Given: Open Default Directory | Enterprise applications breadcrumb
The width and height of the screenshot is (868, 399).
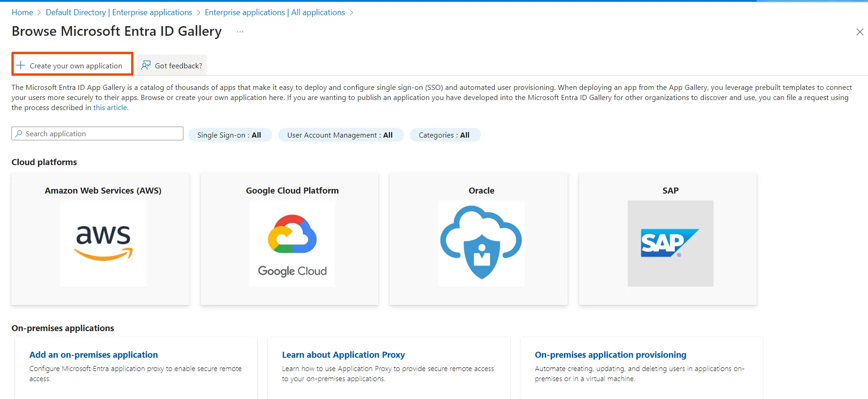Looking at the screenshot, I should pos(119,12).
